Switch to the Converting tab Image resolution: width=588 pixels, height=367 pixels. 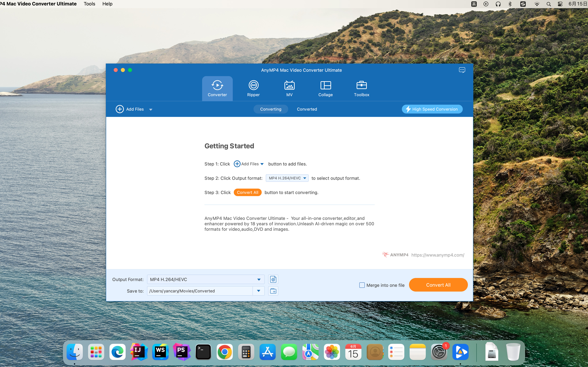click(x=271, y=109)
